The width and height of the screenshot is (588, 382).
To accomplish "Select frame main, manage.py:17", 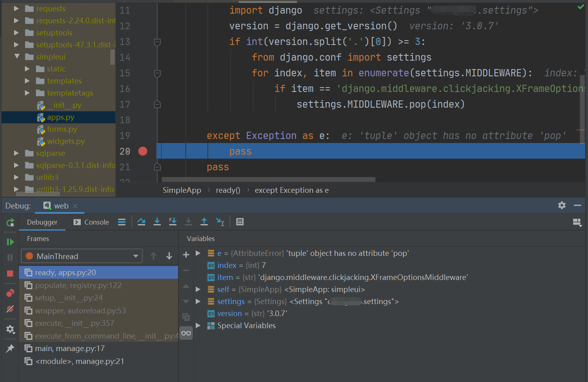I will pos(98,348).
